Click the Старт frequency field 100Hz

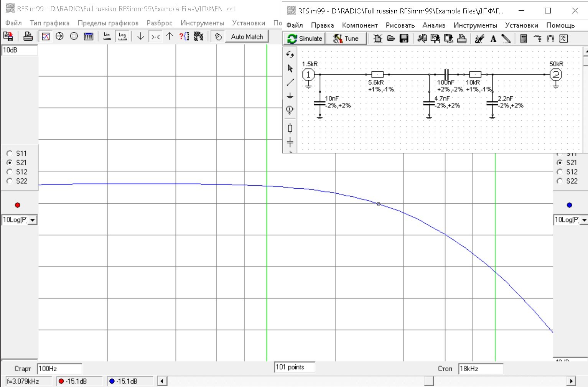coord(59,369)
